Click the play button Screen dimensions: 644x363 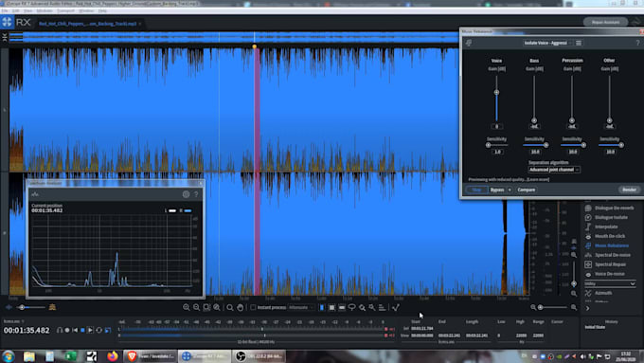(x=90, y=330)
